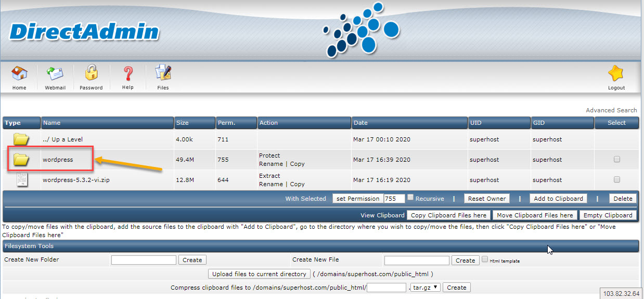The image size is (644, 299).
Task: Open the Advanced Search link
Action: tap(611, 110)
